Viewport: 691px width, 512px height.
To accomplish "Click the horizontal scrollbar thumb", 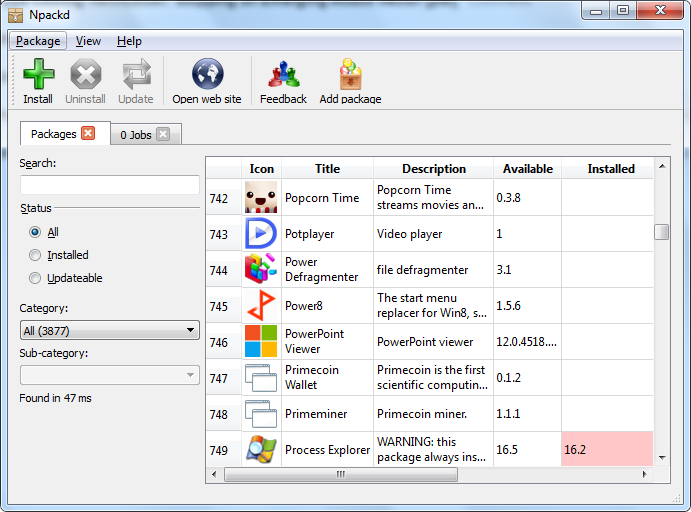I will [341, 475].
